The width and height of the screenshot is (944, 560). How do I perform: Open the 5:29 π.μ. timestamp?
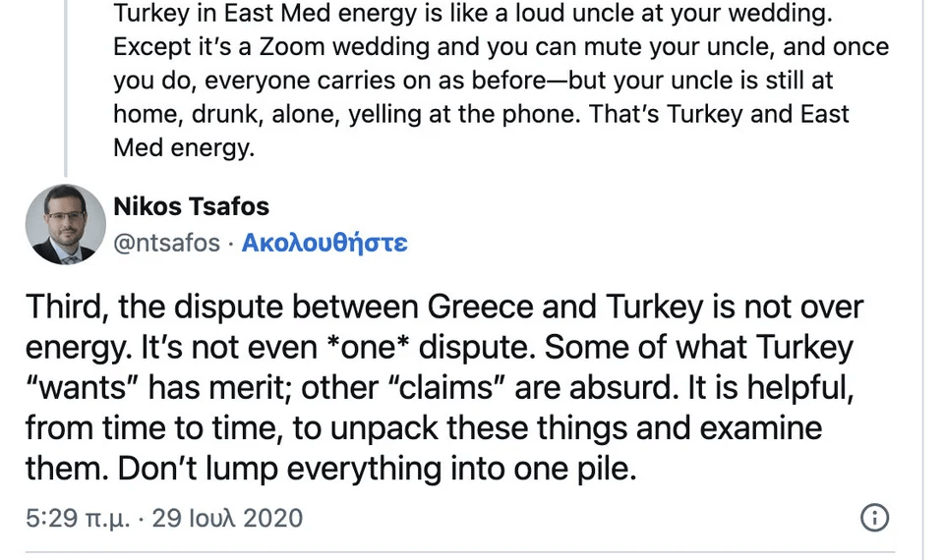coord(77,518)
